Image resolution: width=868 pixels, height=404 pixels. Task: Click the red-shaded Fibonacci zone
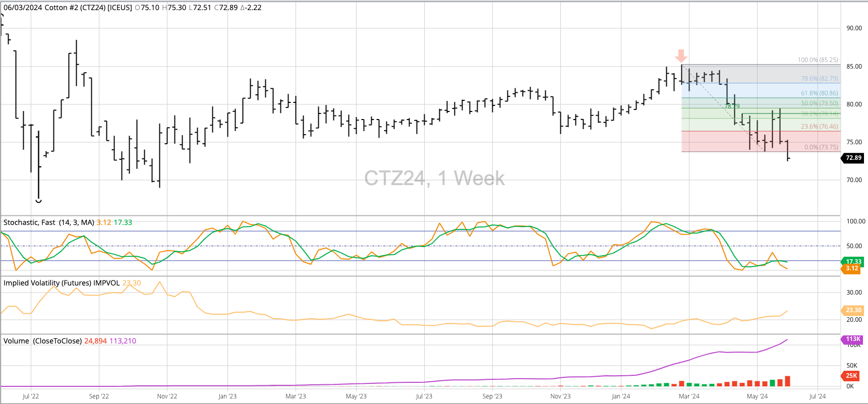tap(761, 141)
